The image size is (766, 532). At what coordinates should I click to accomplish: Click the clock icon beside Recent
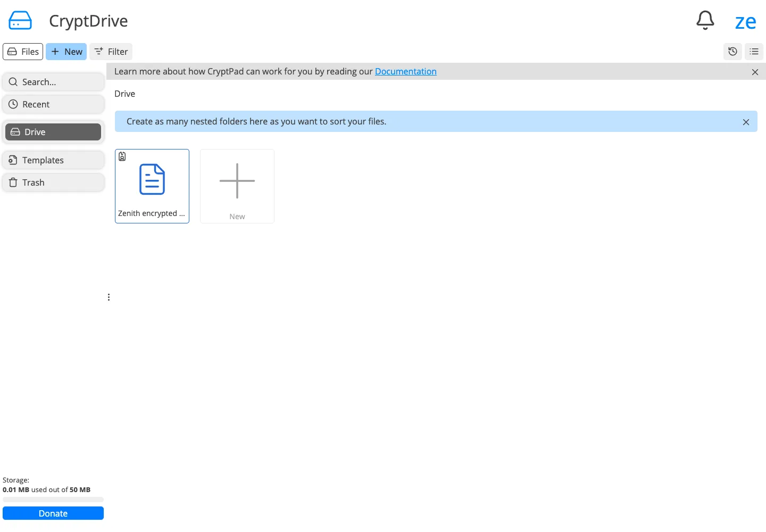tap(13, 104)
